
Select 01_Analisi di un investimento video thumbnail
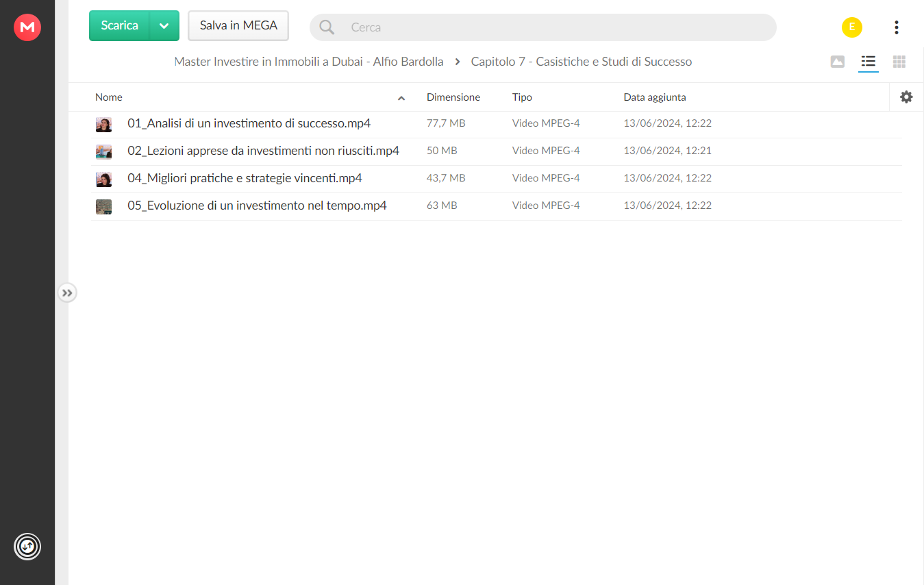(103, 125)
